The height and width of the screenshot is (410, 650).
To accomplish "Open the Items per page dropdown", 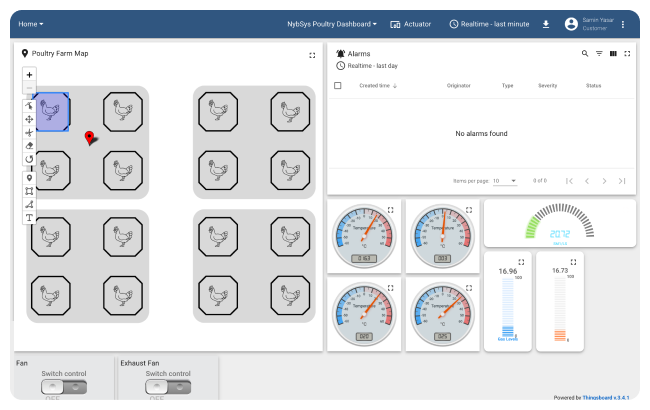I will tap(504, 181).
